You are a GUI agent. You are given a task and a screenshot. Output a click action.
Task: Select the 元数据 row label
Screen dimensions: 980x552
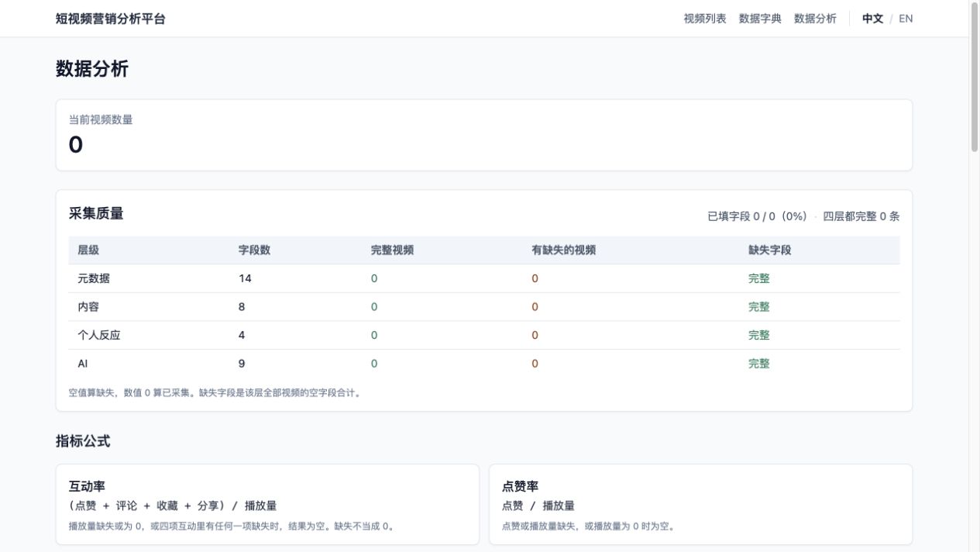point(94,278)
